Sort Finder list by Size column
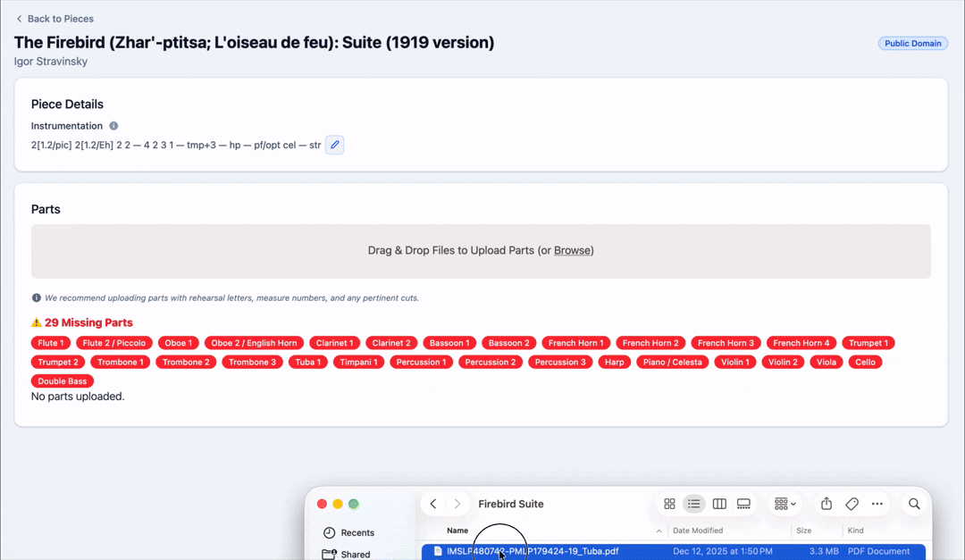The width and height of the screenshot is (965, 560). coord(804,531)
